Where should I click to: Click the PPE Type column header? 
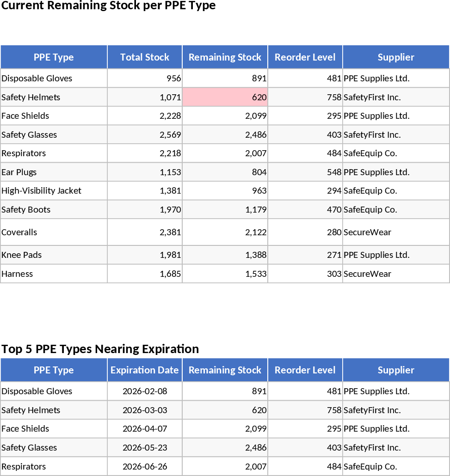54,57
